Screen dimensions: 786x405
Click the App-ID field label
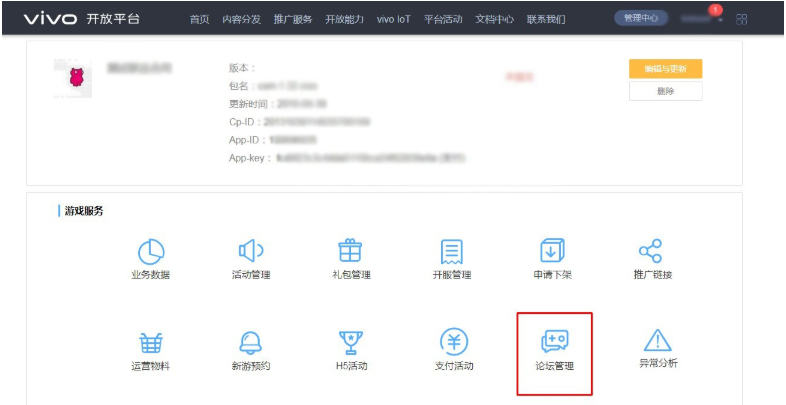[246, 140]
